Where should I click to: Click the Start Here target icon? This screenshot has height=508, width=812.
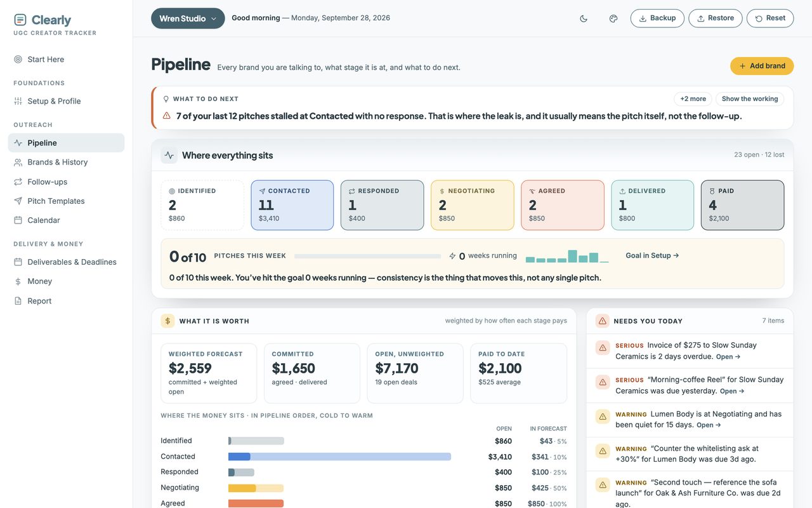[x=18, y=59]
